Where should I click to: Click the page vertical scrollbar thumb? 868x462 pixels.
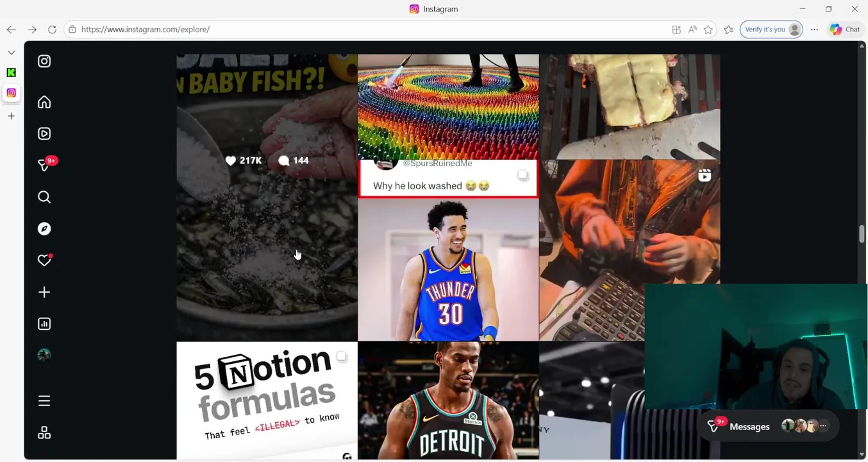[x=862, y=234]
